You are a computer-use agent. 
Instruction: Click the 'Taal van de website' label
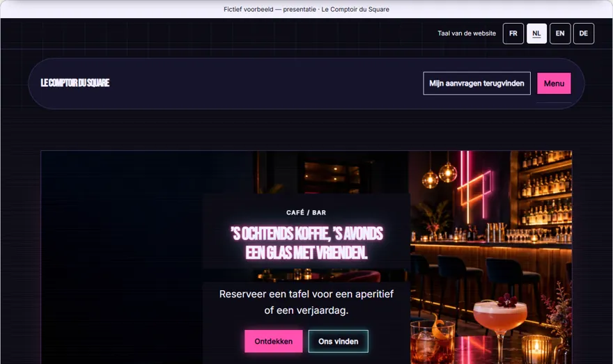coord(467,33)
